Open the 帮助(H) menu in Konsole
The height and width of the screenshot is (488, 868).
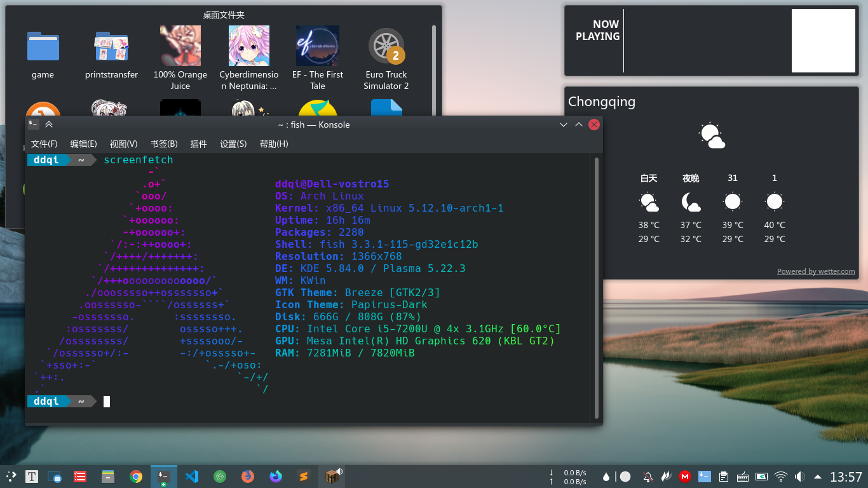click(274, 144)
